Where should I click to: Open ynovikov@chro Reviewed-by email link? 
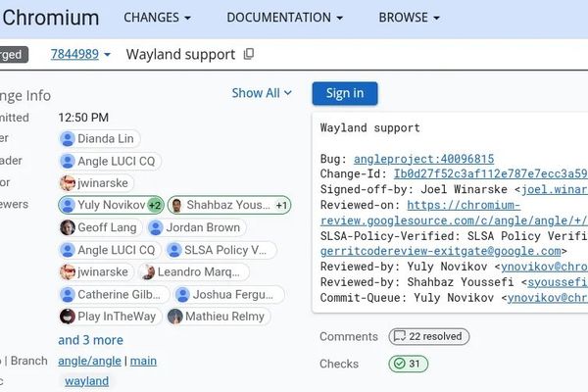click(x=545, y=267)
